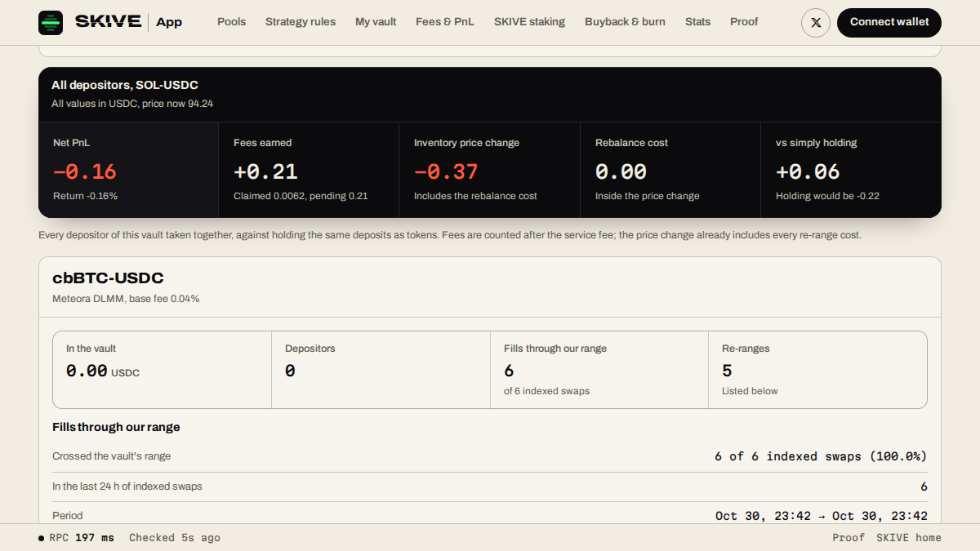Click 'Crossed the vault's range' row label
This screenshot has width=980, height=551.
(x=112, y=456)
